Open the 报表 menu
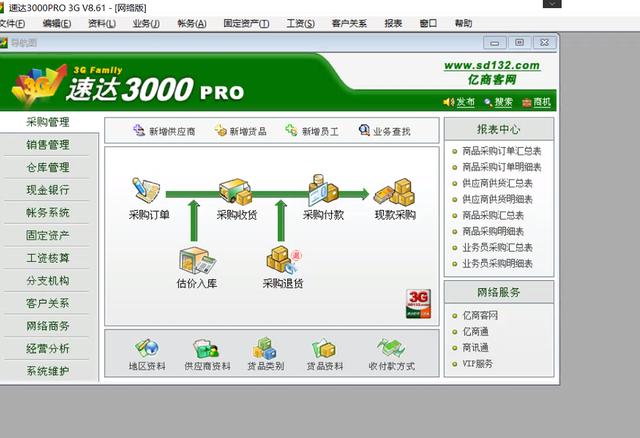The height and width of the screenshot is (438, 640). (393, 23)
